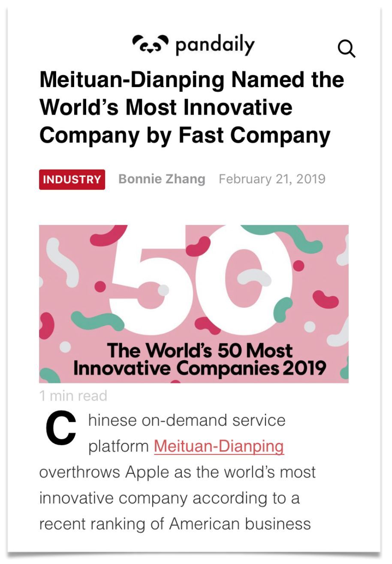
Task: Open the Meituan-Dianping hyperlink in article body
Action: [219, 446]
